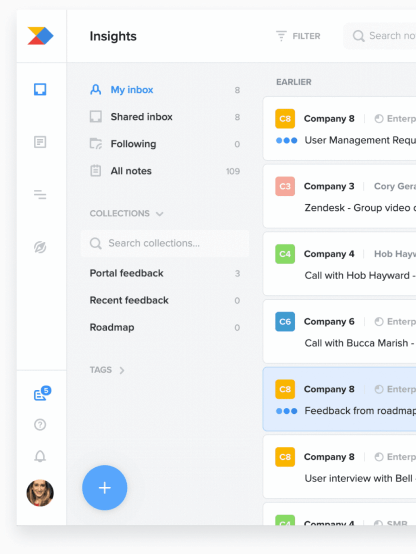
Task: Collapse the COLLECTIONS section chevron
Action: pyautogui.click(x=160, y=214)
